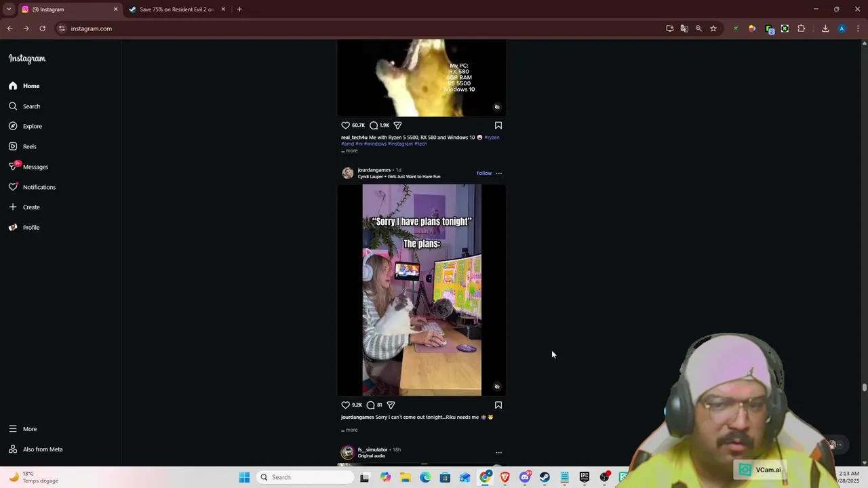Close the Resident Evil 2 tab
868x488 pixels.
coord(223,9)
